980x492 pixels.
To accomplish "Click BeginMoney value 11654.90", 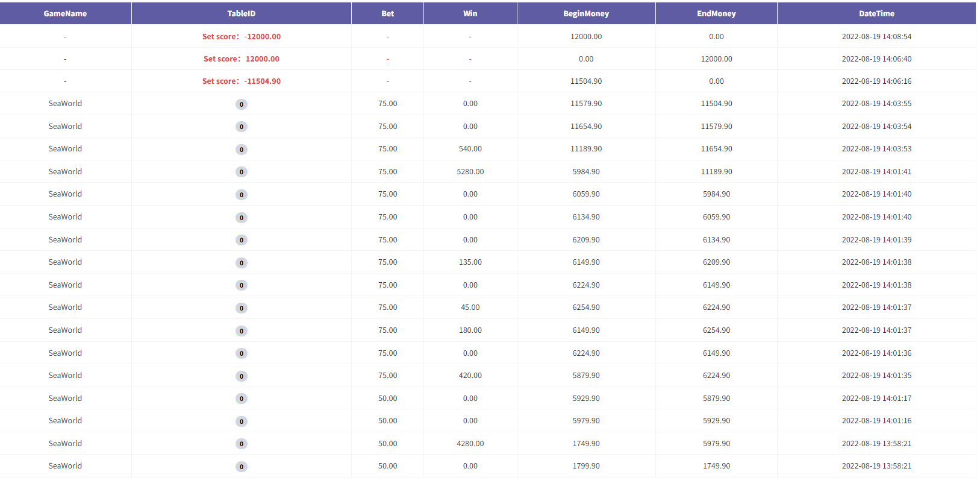I will click(586, 126).
